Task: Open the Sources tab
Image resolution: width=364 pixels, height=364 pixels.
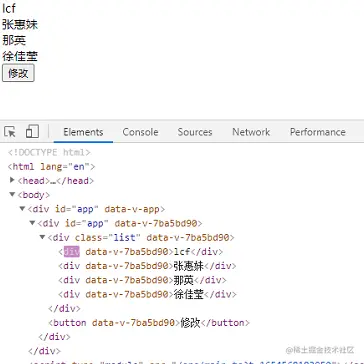Action: pyautogui.click(x=195, y=132)
